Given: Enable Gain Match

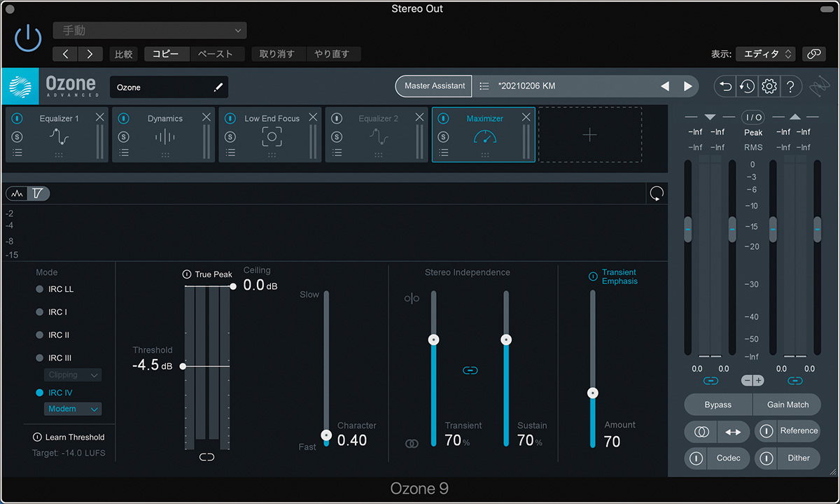Looking at the screenshot, I should (787, 405).
